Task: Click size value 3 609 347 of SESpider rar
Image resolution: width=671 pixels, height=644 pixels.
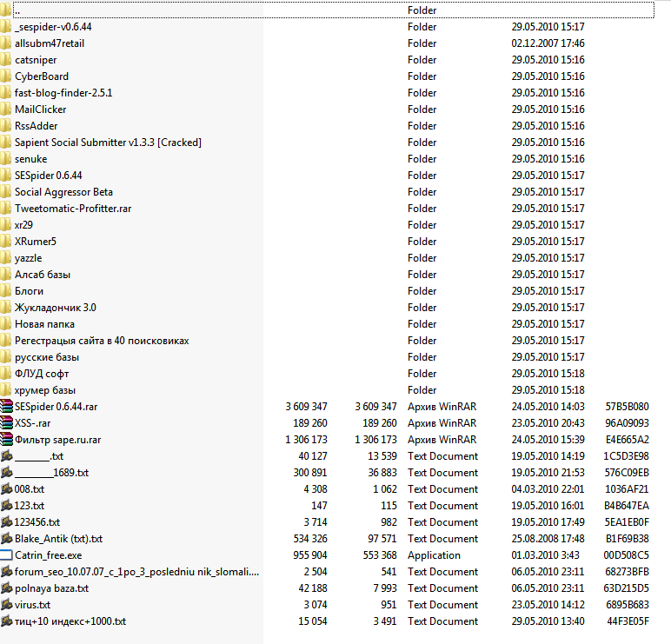Action: tap(306, 407)
